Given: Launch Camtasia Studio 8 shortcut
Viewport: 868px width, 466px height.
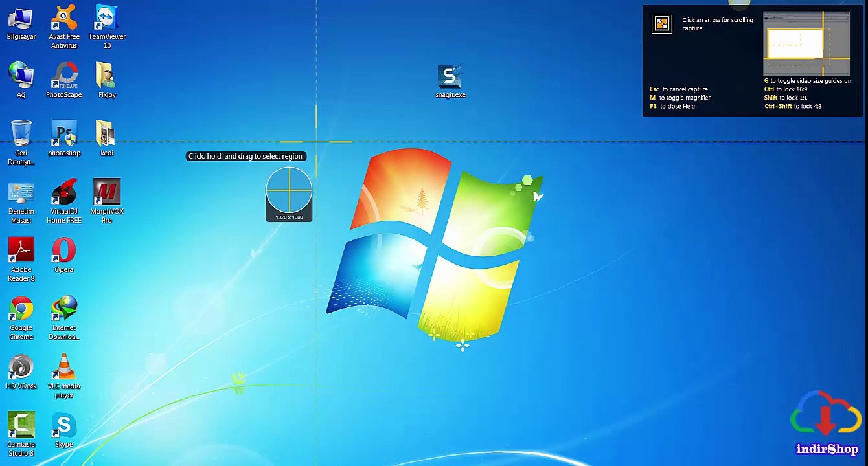Looking at the screenshot, I should pos(21,435).
